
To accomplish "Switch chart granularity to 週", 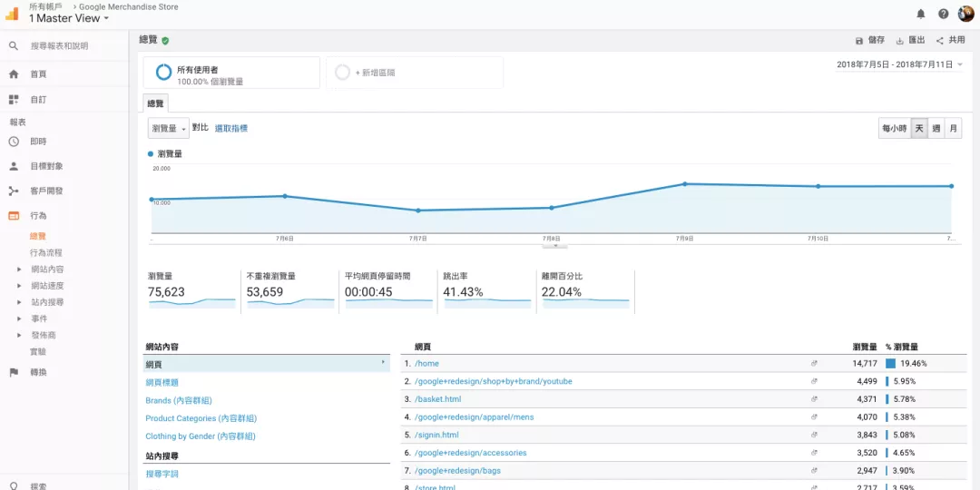I will click(x=936, y=128).
